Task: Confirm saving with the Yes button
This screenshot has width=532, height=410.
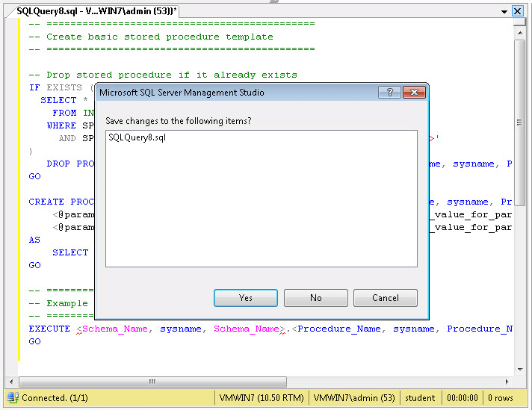Action: coord(246,298)
